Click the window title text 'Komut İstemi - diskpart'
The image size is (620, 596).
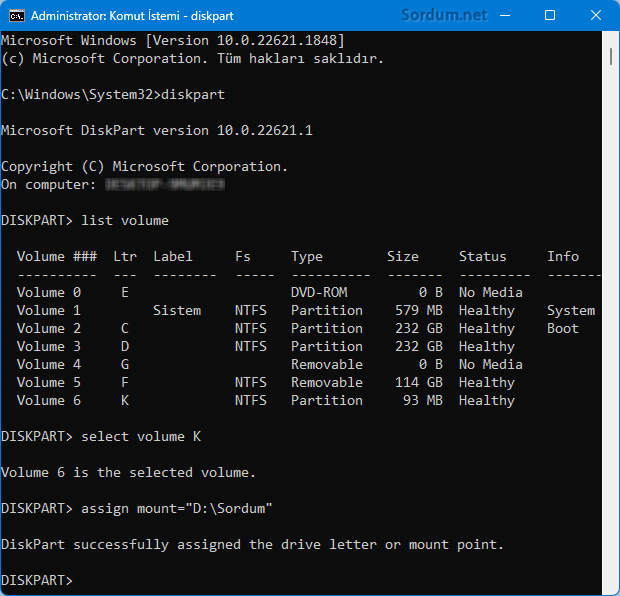point(171,16)
